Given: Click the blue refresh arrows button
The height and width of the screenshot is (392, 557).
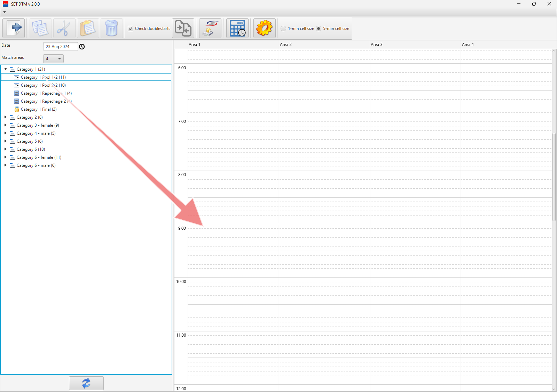Looking at the screenshot, I should (86, 383).
